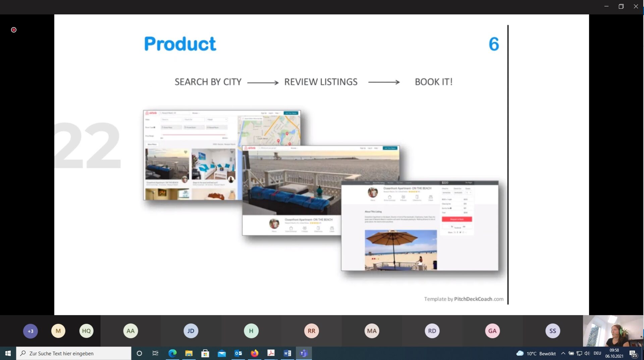
Task: Click the speaker volume tray icon
Action: pyautogui.click(x=587, y=353)
